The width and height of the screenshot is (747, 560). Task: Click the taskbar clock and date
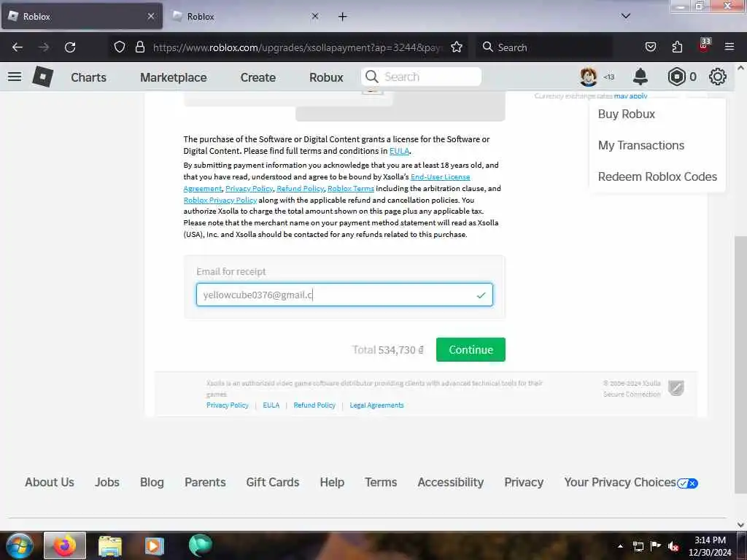(709, 546)
